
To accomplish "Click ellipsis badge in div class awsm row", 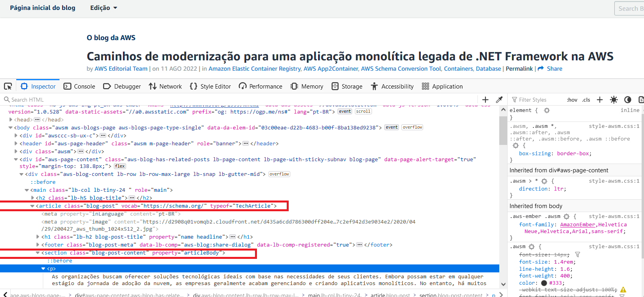I will [80, 151].
